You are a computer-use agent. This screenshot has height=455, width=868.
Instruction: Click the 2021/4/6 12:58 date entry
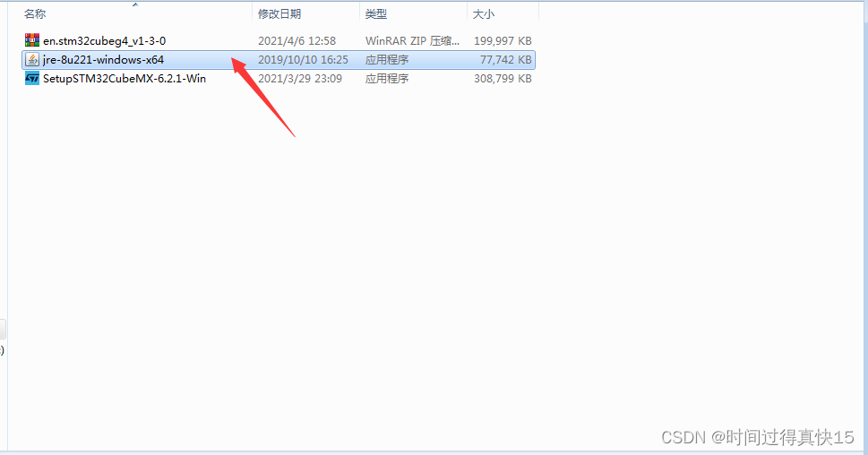(296, 41)
